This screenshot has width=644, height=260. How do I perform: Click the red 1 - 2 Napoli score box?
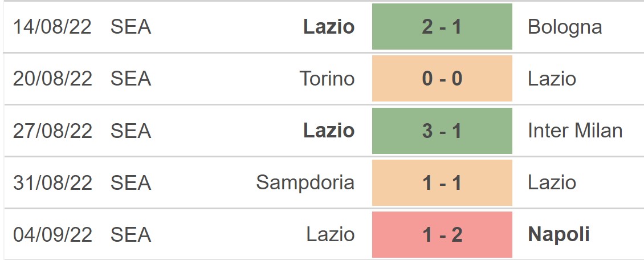tap(442, 234)
